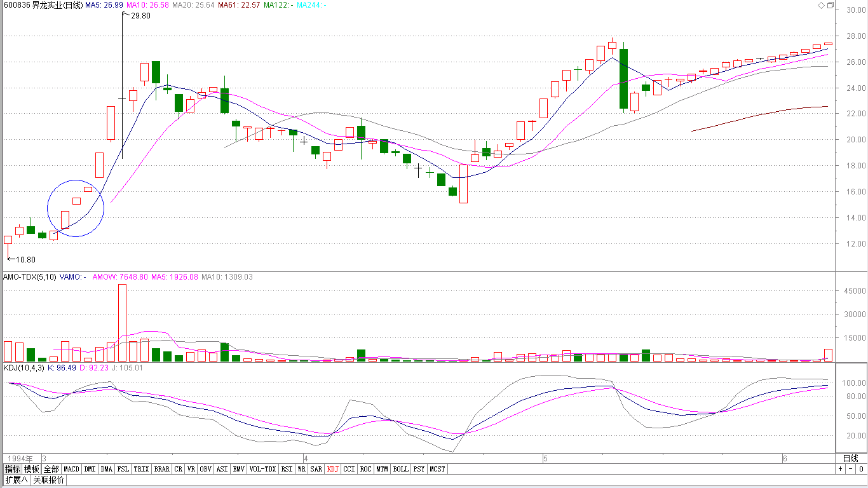Select the highlighted KDJ indicator tab
The height and width of the screenshot is (488, 868).
point(332,469)
